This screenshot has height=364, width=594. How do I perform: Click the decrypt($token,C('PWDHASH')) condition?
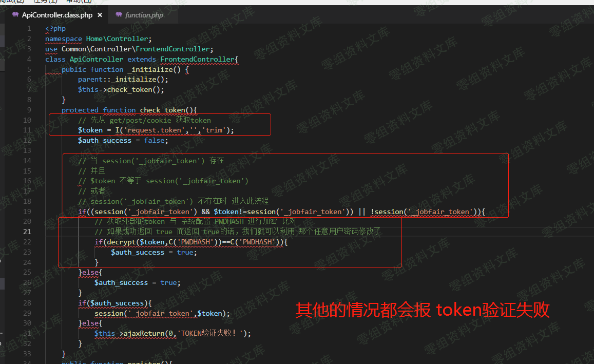(191, 242)
